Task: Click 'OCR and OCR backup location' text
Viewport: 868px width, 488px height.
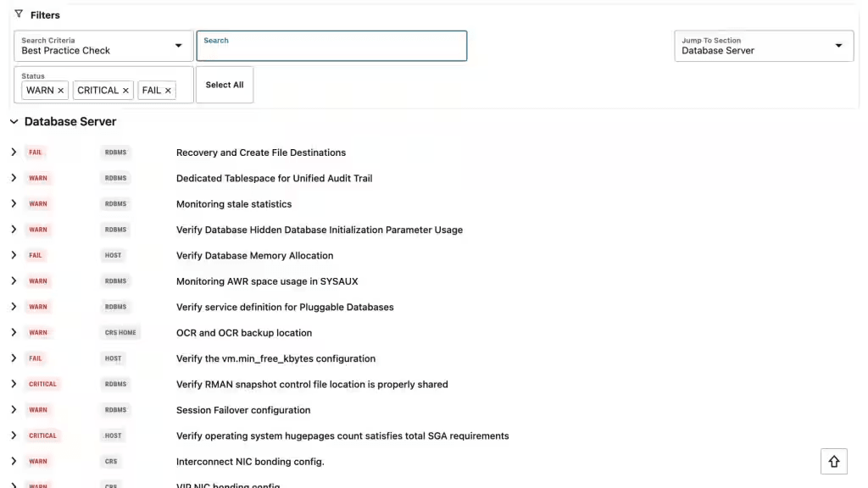Action: coord(244,332)
